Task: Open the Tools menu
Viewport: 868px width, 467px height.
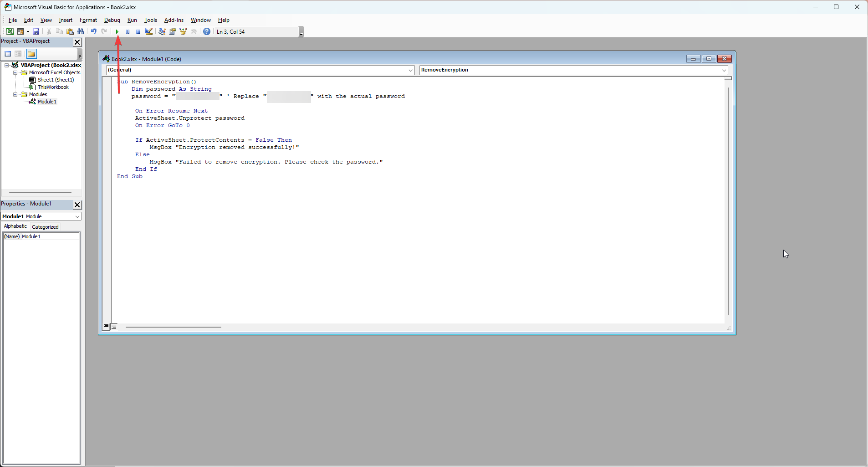Action: pos(151,20)
